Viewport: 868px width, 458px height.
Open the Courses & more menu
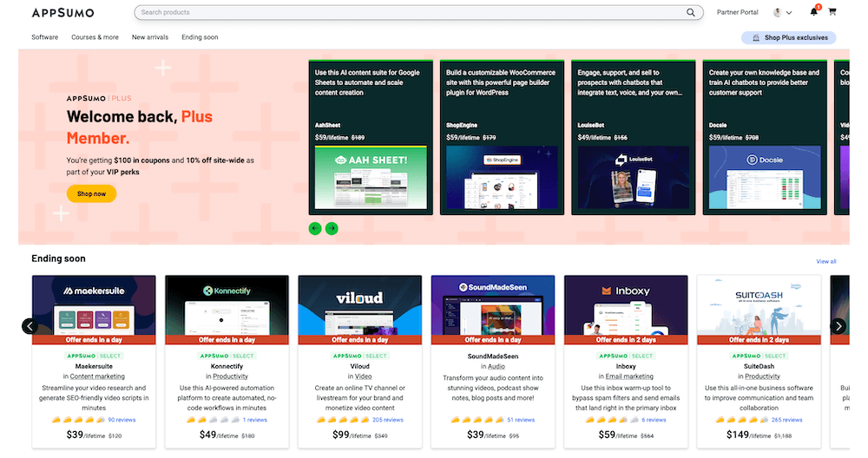coord(95,37)
